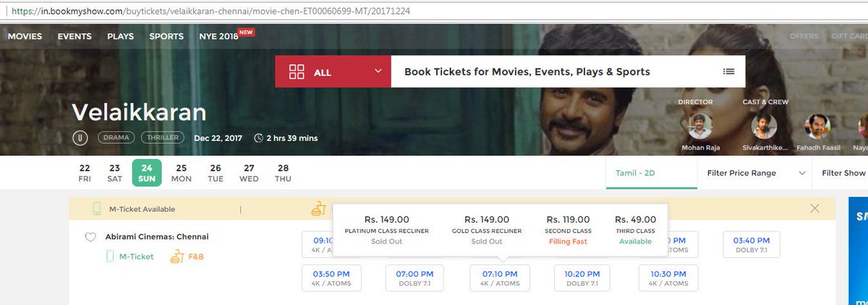
Task: Open the MOVIES menu
Action: [x=25, y=36]
